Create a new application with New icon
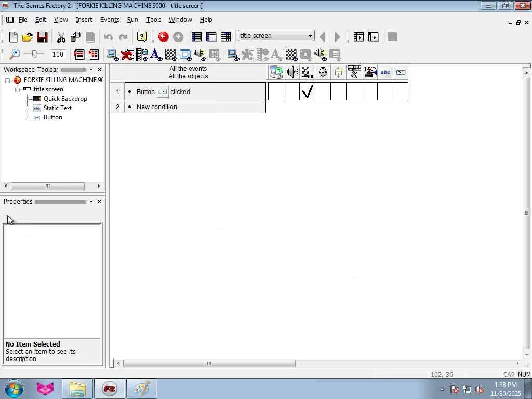The width and height of the screenshot is (532, 399). click(13, 37)
